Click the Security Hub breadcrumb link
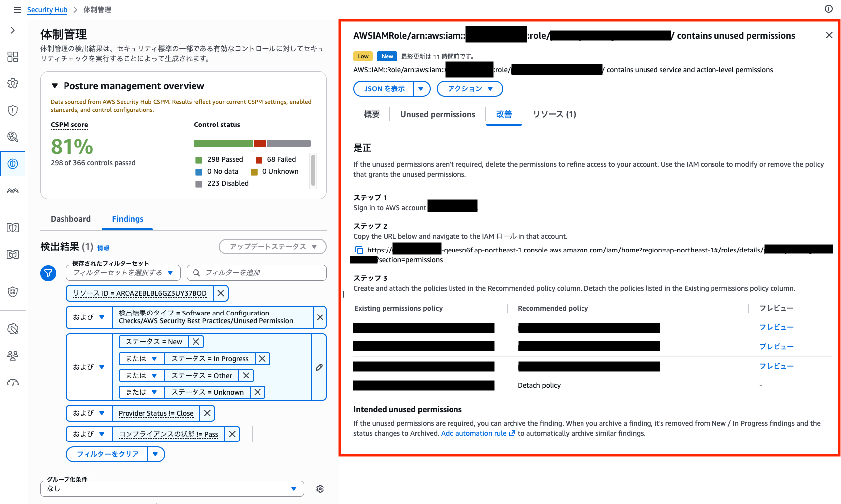This screenshot has height=504, width=841. click(x=47, y=10)
